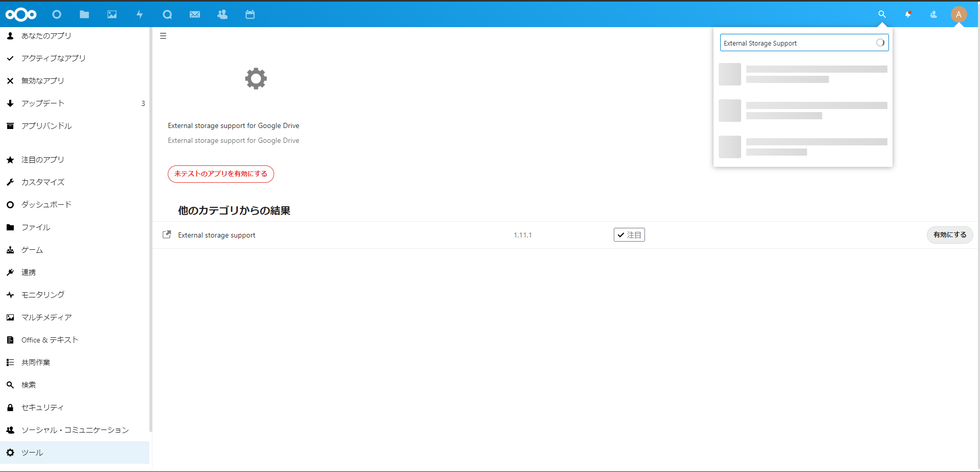
Task: Select セキュリティ category in sidebar
Action: pyautogui.click(x=42, y=407)
